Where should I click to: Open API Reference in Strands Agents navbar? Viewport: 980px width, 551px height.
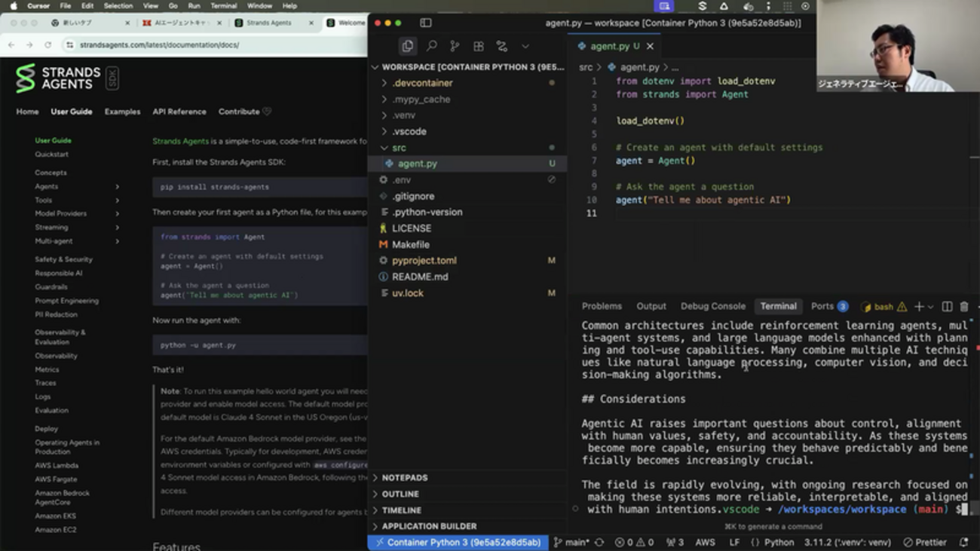(x=179, y=112)
